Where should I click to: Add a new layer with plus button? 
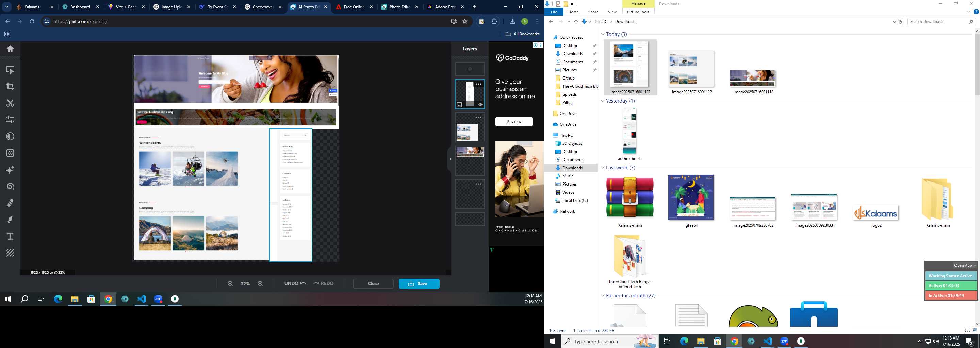[470, 69]
